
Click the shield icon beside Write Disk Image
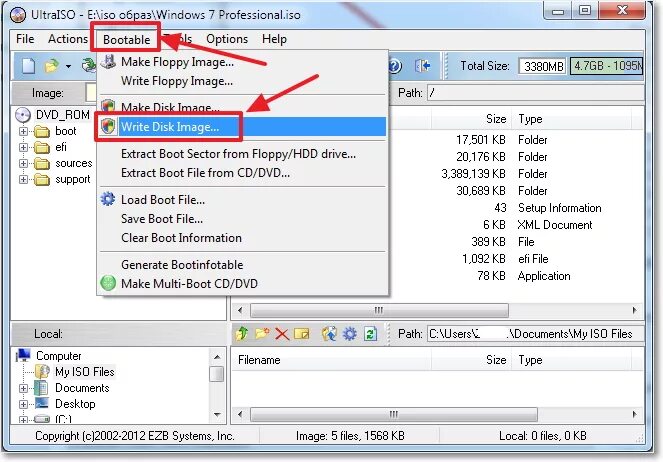(108, 126)
